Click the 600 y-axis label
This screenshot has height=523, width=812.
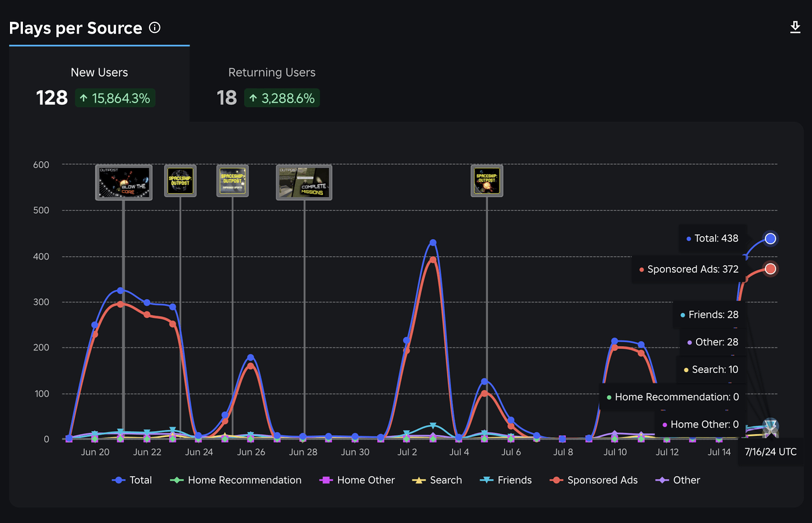pyautogui.click(x=41, y=165)
